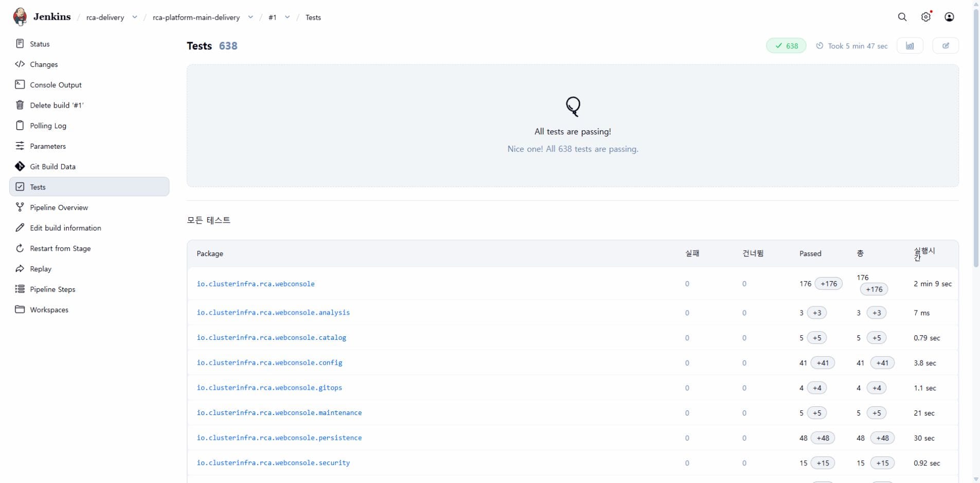Click the Build #1 breadcrumb link
Screen dimensions: 980x483
click(x=273, y=18)
